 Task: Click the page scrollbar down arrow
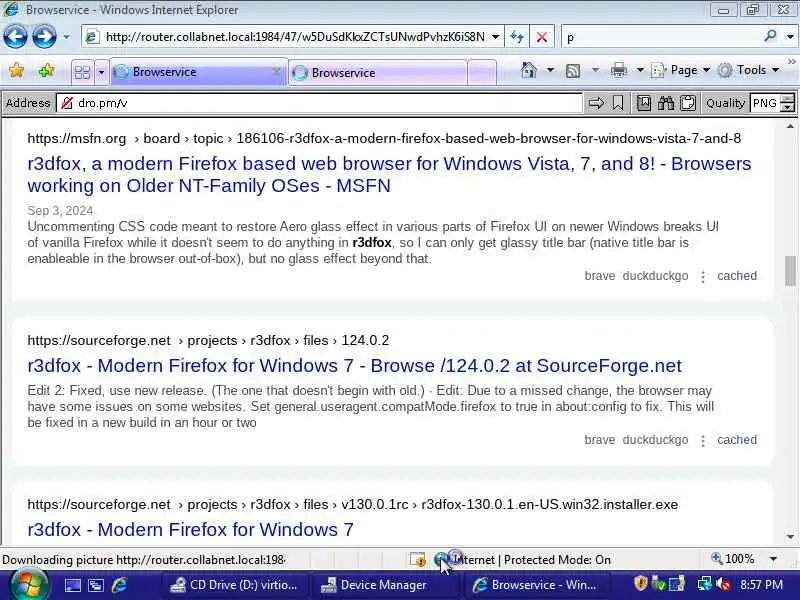coord(790,537)
